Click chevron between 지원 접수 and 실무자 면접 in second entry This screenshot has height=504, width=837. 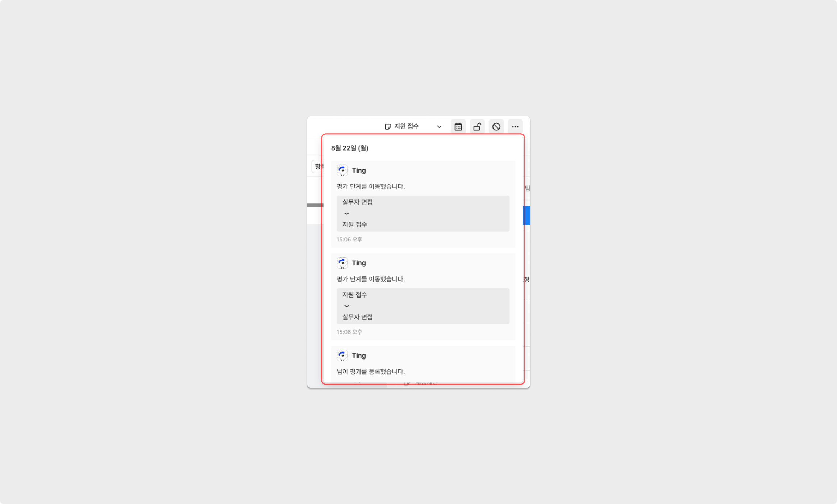pyautogui.click(x=346, y=306)
